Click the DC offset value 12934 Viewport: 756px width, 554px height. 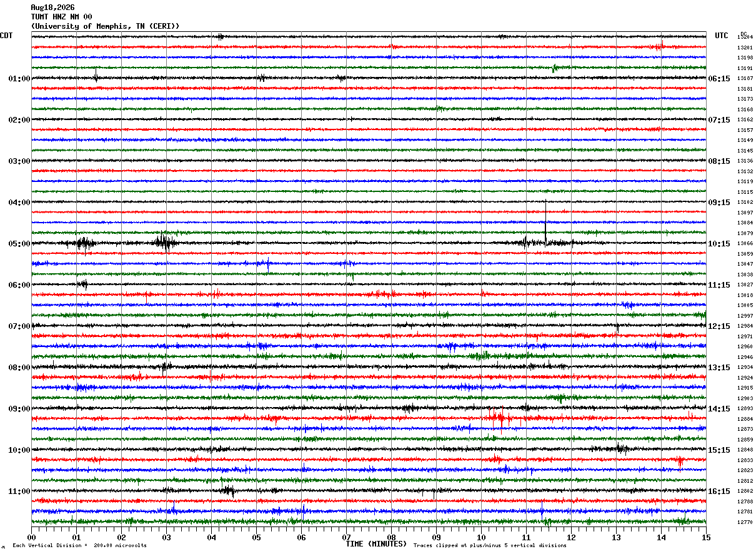745,368
